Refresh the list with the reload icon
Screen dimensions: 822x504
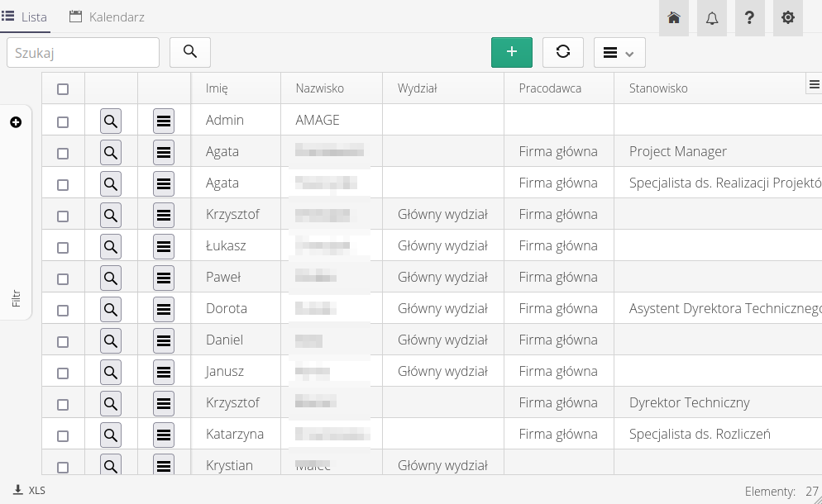coord(563,52)
